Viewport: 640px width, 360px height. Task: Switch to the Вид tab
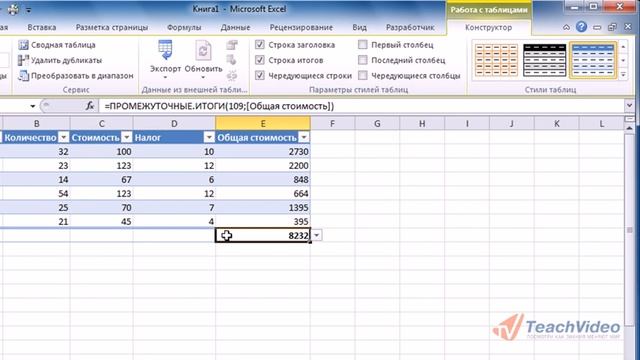pos(360,27)
